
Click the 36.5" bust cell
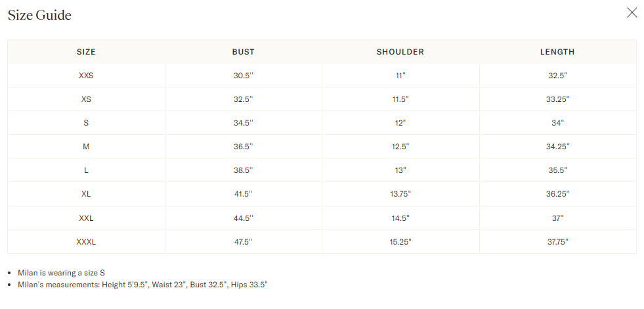[x=243, y=147]
